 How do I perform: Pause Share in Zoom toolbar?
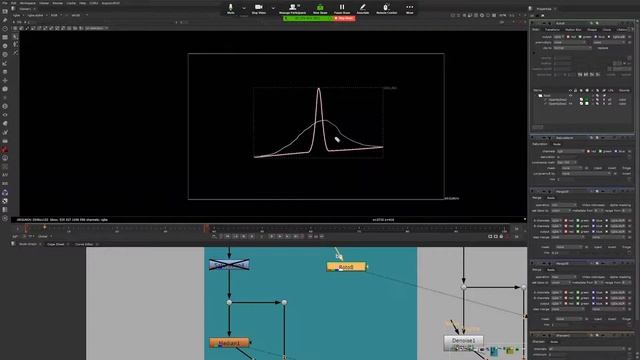[342, 9]
